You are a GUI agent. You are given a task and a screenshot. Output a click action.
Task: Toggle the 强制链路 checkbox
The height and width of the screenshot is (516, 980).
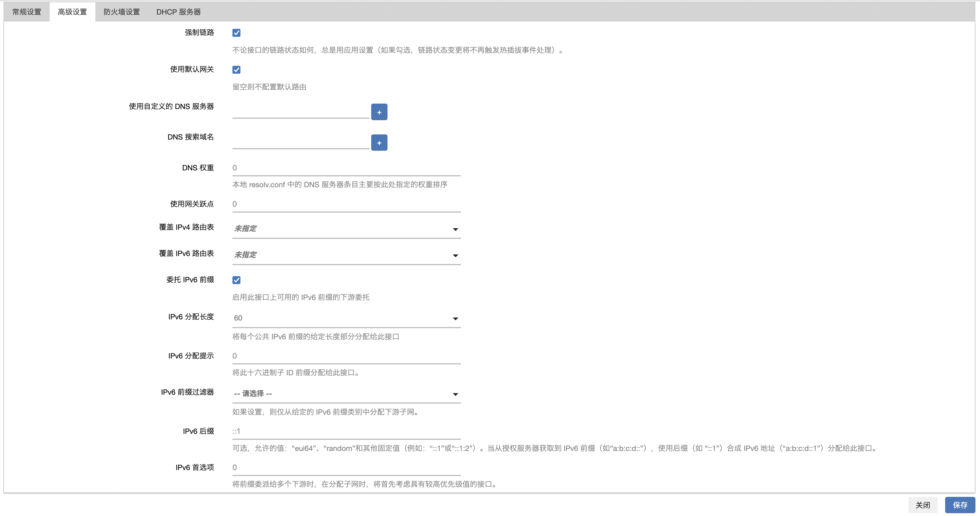tap(236, 33)
